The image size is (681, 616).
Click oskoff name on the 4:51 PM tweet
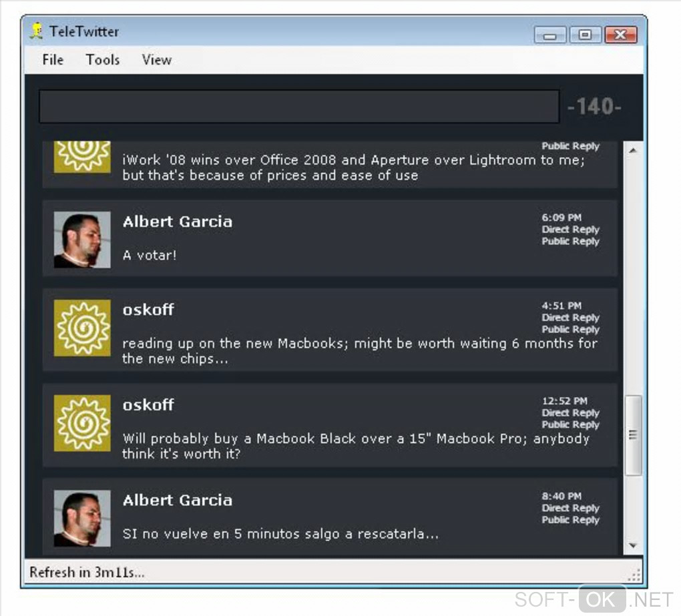coord(148,310)
